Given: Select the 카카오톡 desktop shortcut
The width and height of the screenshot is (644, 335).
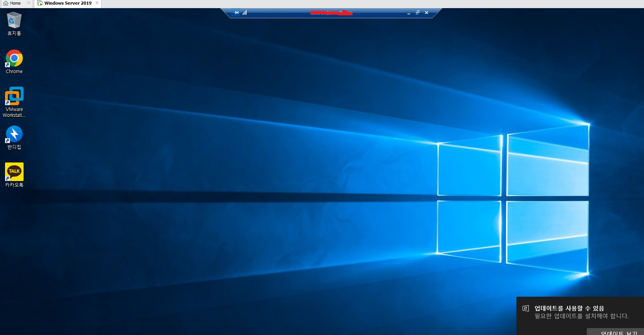Looking at the screenshot, I should click(x=14, y=175).
